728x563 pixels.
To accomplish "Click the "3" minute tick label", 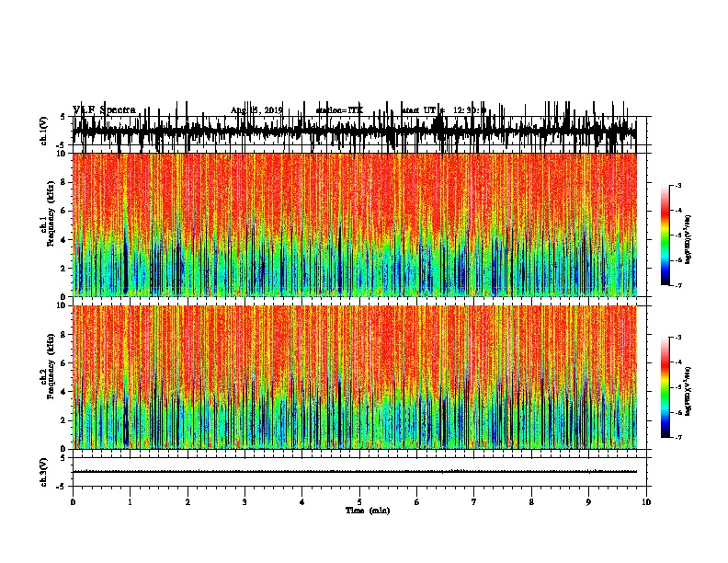I will pyautogui.click(x=245, y=501).
